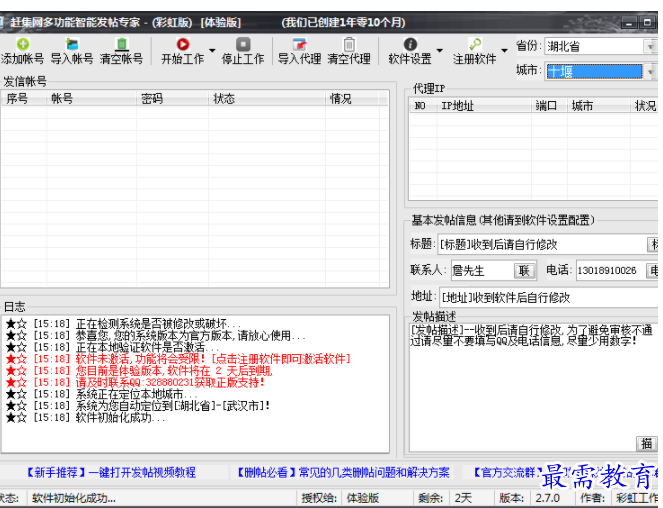This screenshot has height=508, width=663.
Task: Open 官方交流群 official group link
Action: [507, 472]
